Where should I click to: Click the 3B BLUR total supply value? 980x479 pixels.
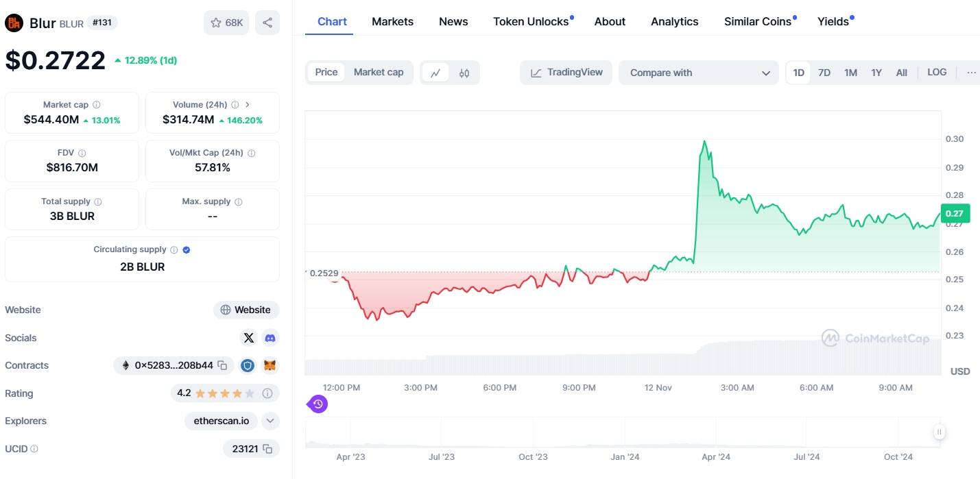[x=72, y=216]
